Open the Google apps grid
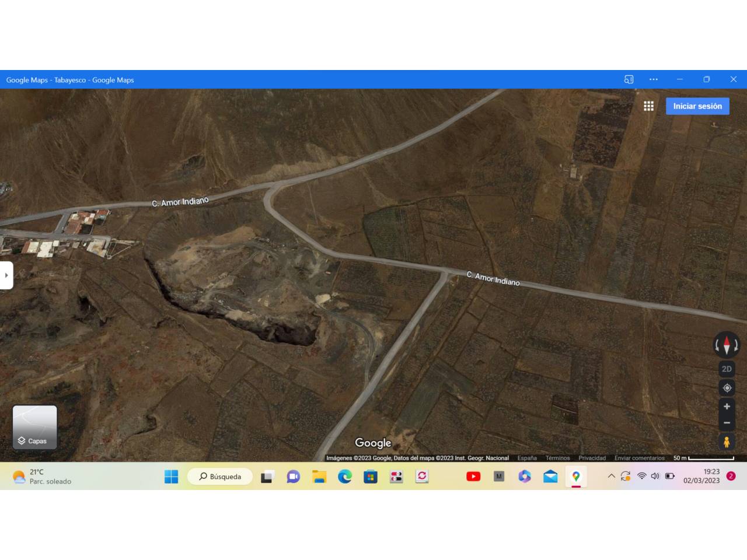The image size is (747, 560). (x=648, y=106)
